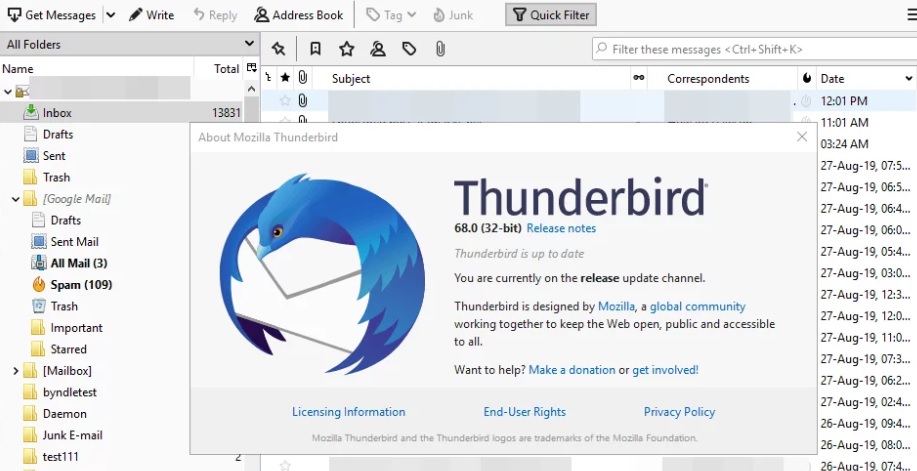The image size is (917, 471).
Task: Open the Sent folder
Action: click(x=54, y=156)
